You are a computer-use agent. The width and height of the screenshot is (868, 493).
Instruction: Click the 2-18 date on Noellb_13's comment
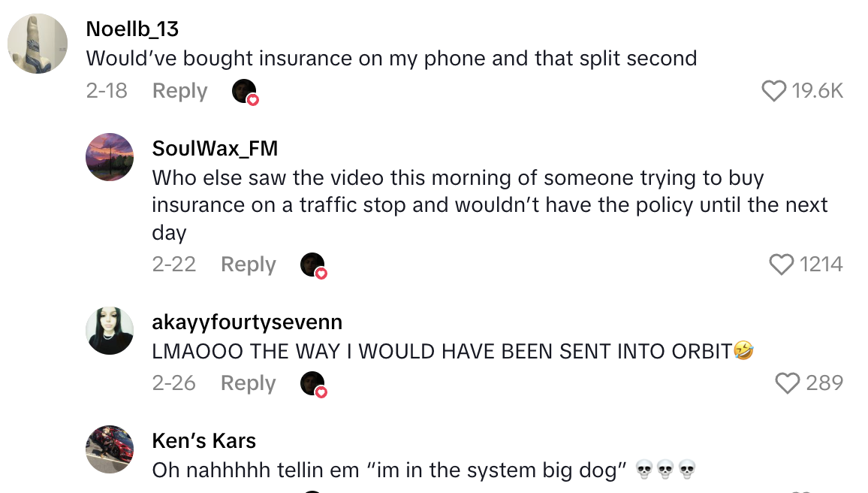click(x=107, y=91)
